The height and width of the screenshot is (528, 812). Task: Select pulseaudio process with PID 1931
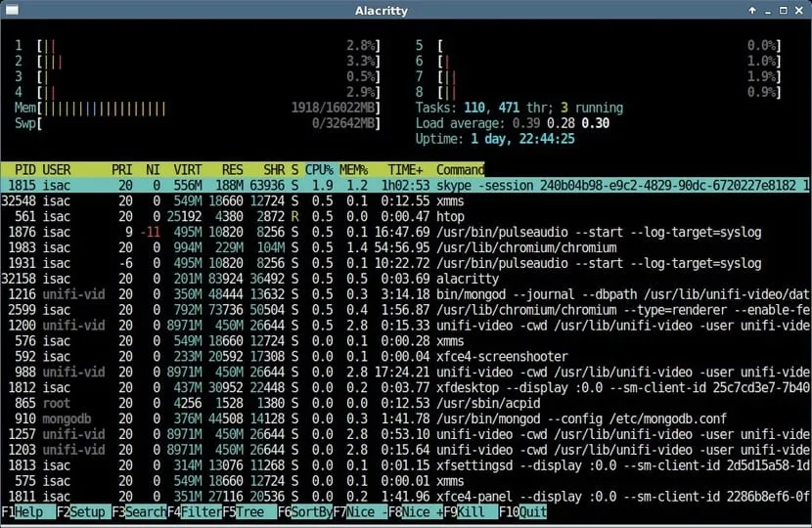[x=406, y=263]
